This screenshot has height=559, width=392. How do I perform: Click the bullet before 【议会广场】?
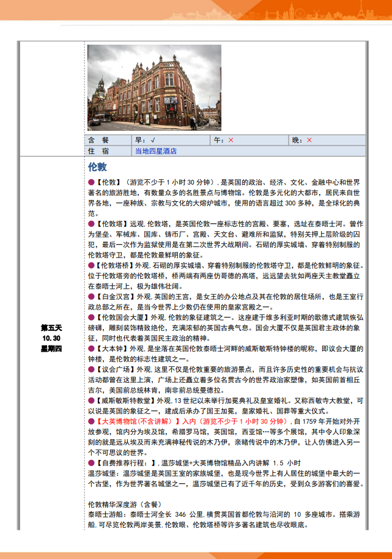pos(91,369)
